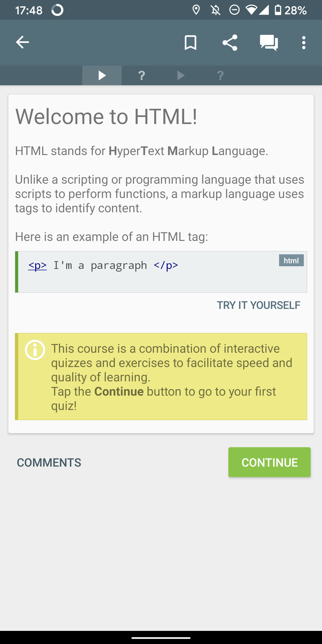The image size is (322, 644).
Task: Select the second lesson play tab
Action: point(181,75)
